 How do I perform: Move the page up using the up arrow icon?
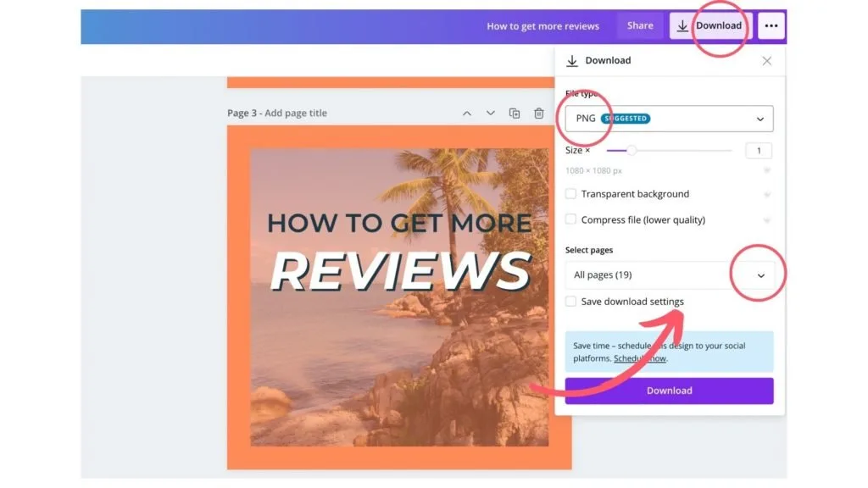tap(468, 113)
